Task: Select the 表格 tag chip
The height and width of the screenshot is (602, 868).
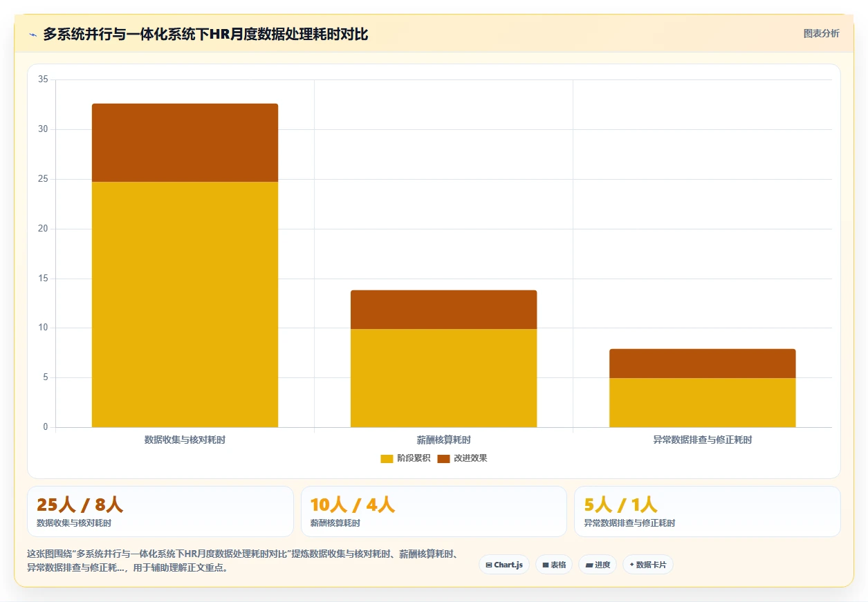Action: tap(554, 565)
